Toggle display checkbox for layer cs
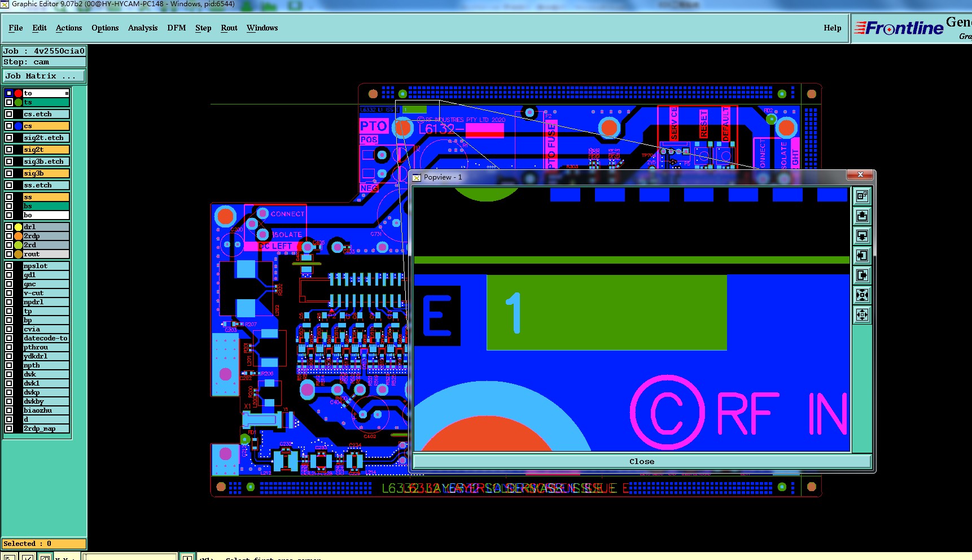The height and width of the screenshot is (560, 972). click(9, 126)
